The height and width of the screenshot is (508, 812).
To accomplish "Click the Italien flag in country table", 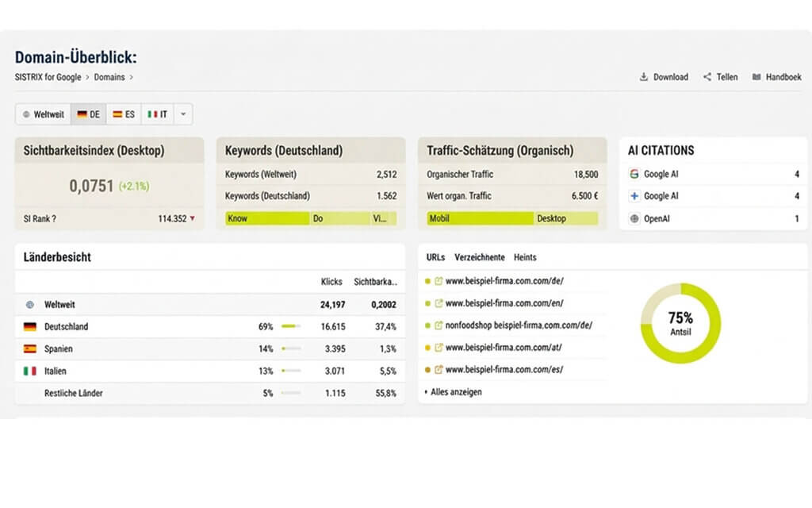I will tap(30, 371).
